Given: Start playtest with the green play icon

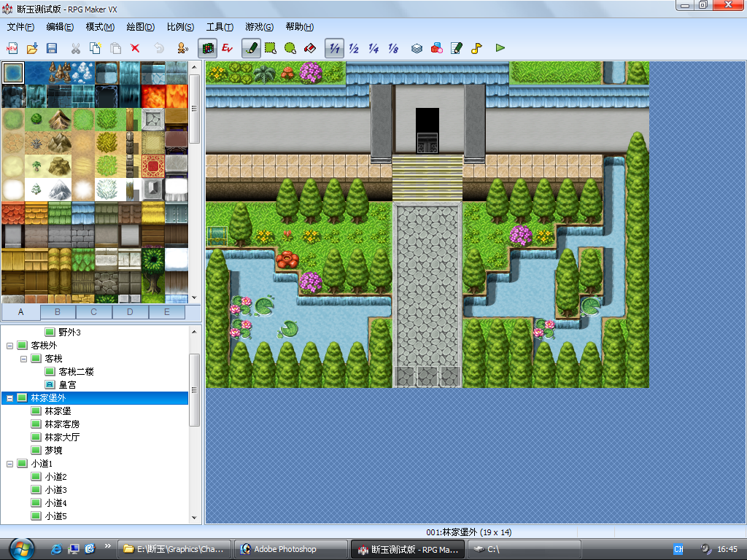Looking at the screenshot, I should 500,48.
